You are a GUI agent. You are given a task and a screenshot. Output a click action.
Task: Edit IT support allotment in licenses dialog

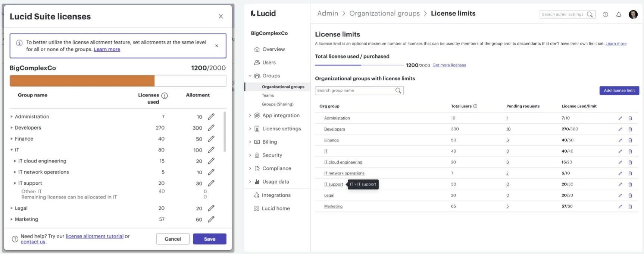[x=211, y=183]
